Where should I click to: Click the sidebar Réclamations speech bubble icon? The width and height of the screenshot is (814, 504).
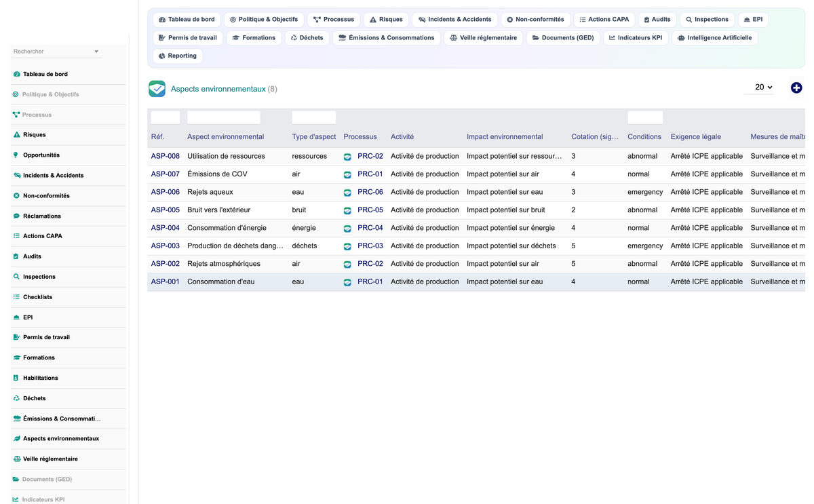tap(16, 216)
